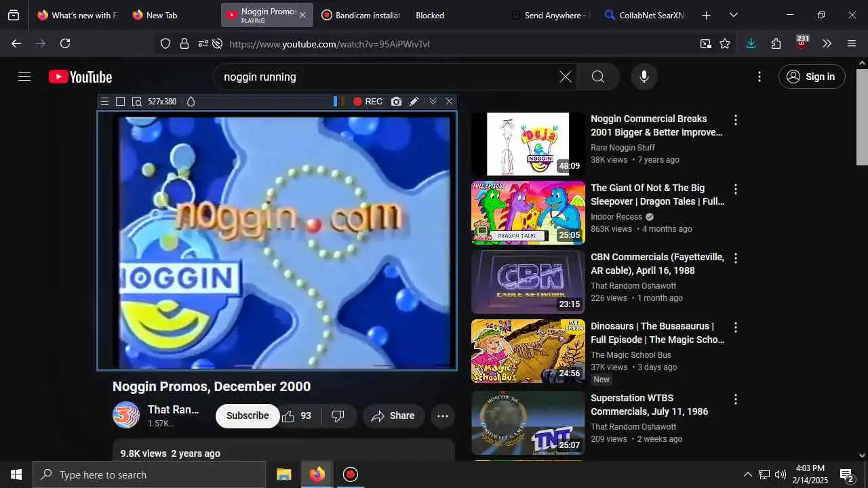Open options for Magic School Bus Dinosaurs video
The width and height of the screenshot is (868, 488).
[x=735, y=327]
